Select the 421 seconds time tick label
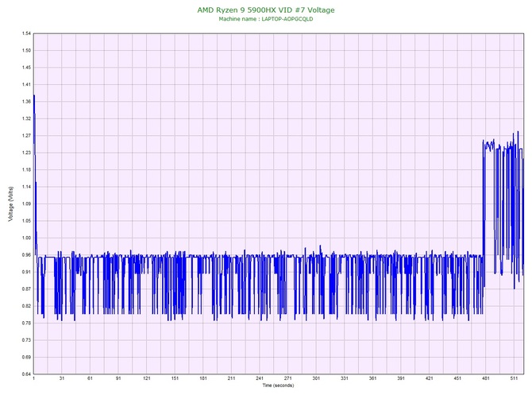Screen dimensions: 532x399 tap(430, 378)
